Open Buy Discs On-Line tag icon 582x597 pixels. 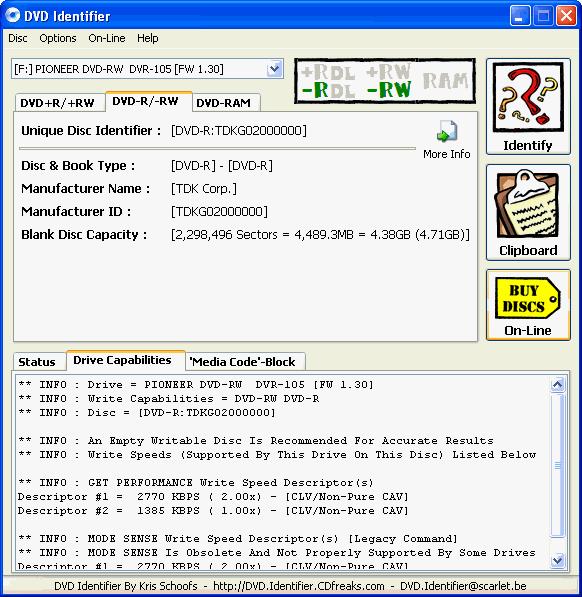pos(528,298)
